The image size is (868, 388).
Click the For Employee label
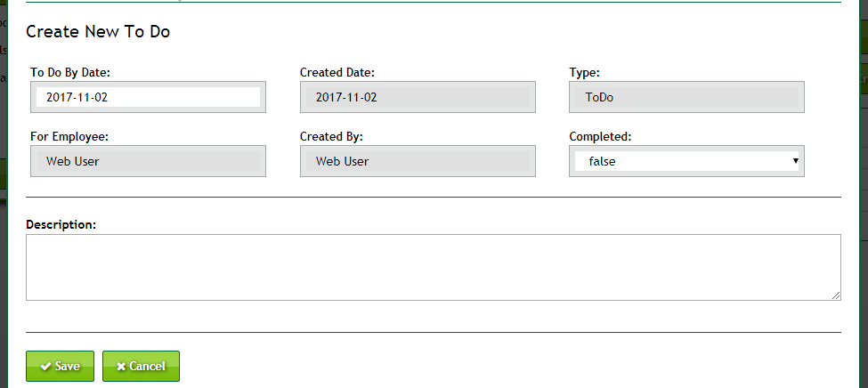69,136
